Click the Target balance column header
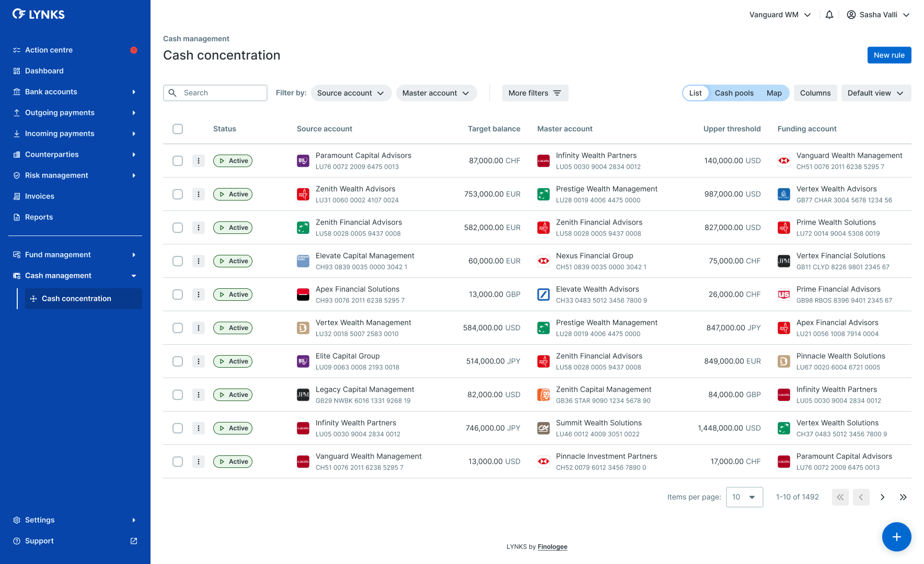Screen dimensions: 924x564 pyautogui.click(x=494, y=129)
